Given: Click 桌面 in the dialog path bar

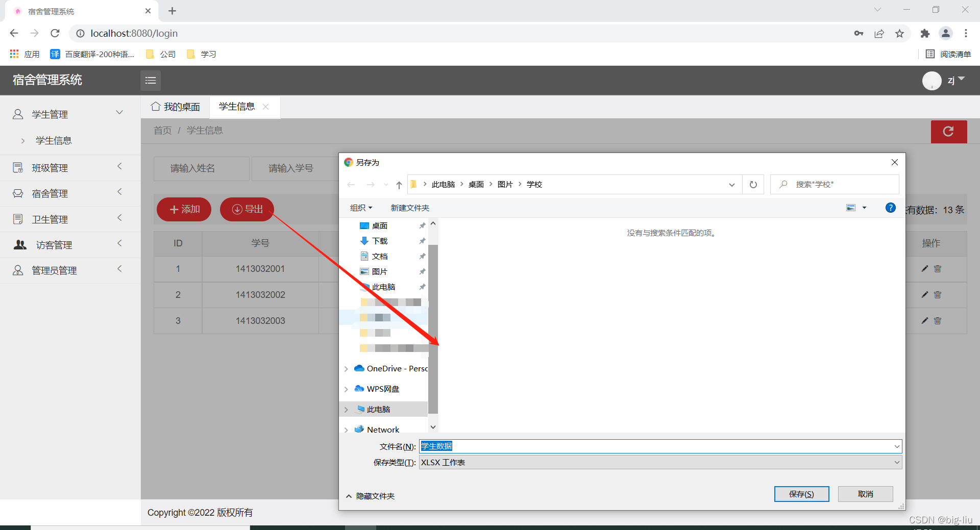Looking at the screenshot, I should point(476,185).
